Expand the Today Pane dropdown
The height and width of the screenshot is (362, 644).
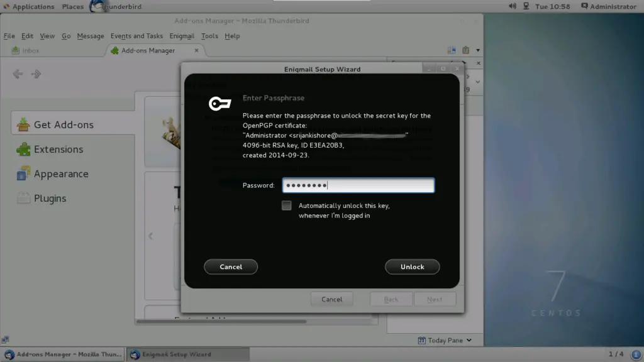(469, 340)
